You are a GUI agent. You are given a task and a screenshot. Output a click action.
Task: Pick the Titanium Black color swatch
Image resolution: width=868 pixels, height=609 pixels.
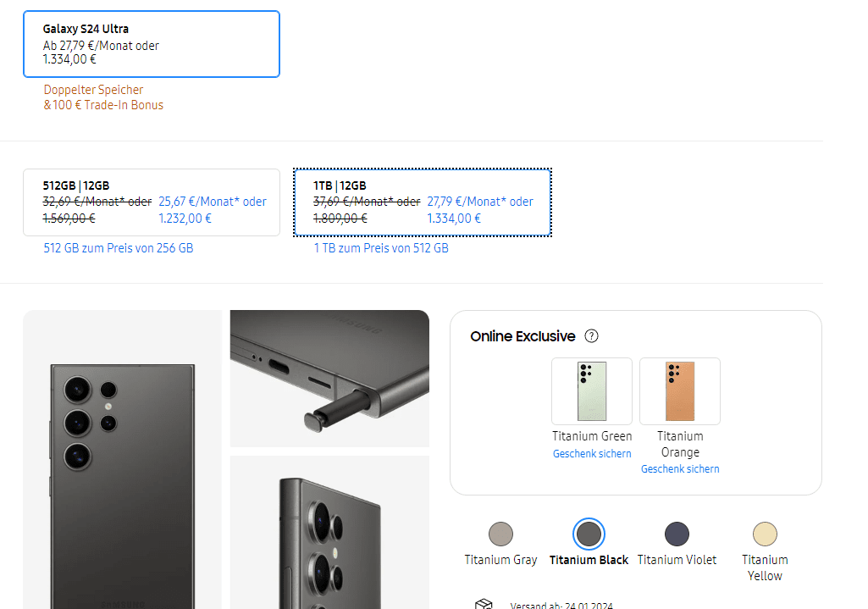[589, 534]
